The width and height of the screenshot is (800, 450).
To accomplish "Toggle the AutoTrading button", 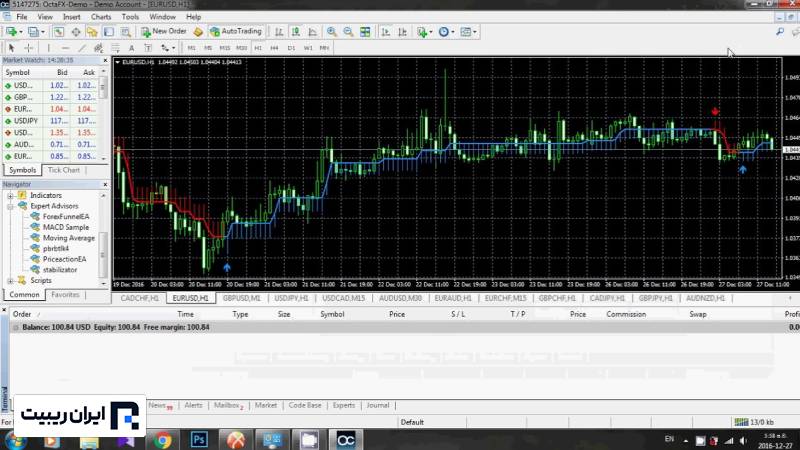I will tap(235, 32).
